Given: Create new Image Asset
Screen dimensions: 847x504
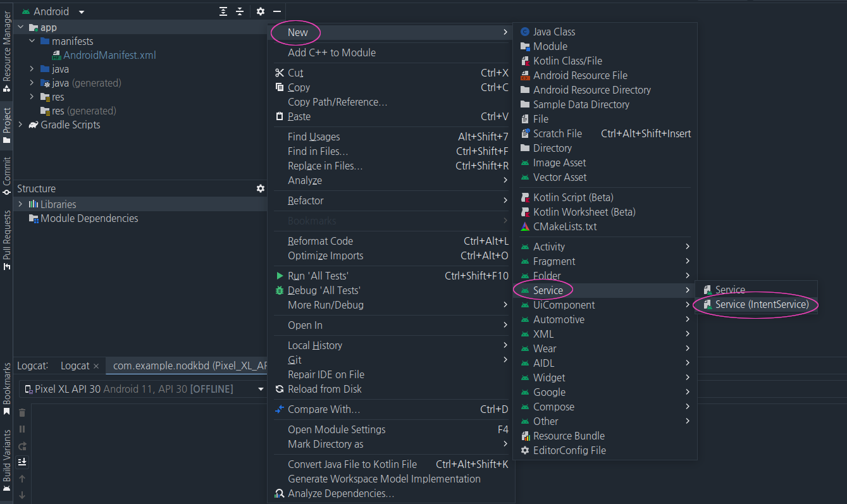Looking at the screenshot, I should pyautogui.click(x=605, y=163).
